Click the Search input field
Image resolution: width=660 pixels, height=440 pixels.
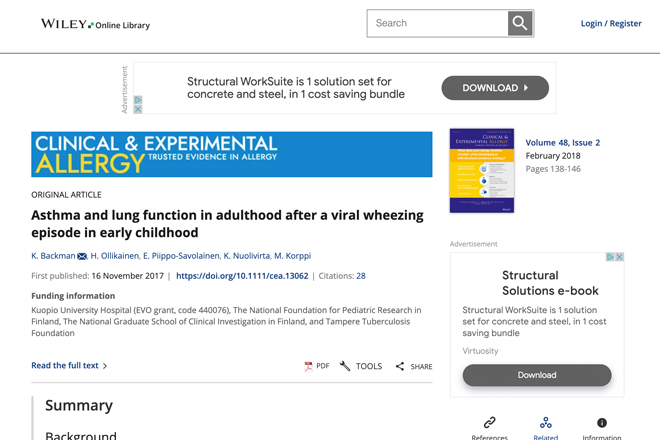coord(437,23)
